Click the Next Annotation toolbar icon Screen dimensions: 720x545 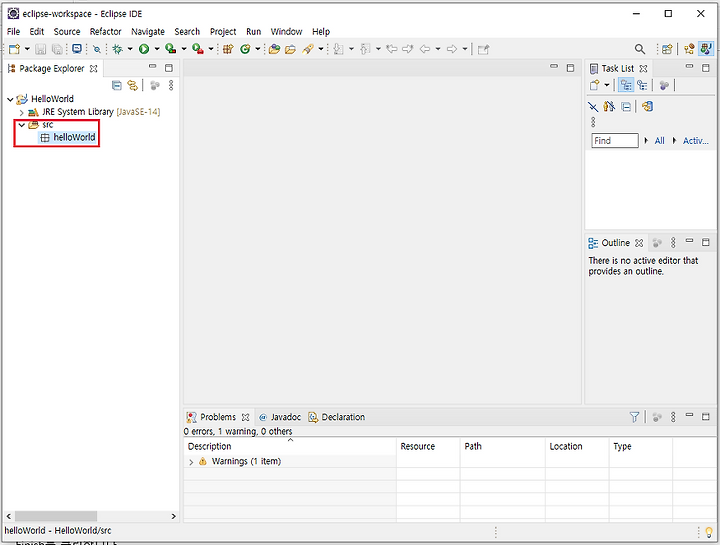[338, 49]
